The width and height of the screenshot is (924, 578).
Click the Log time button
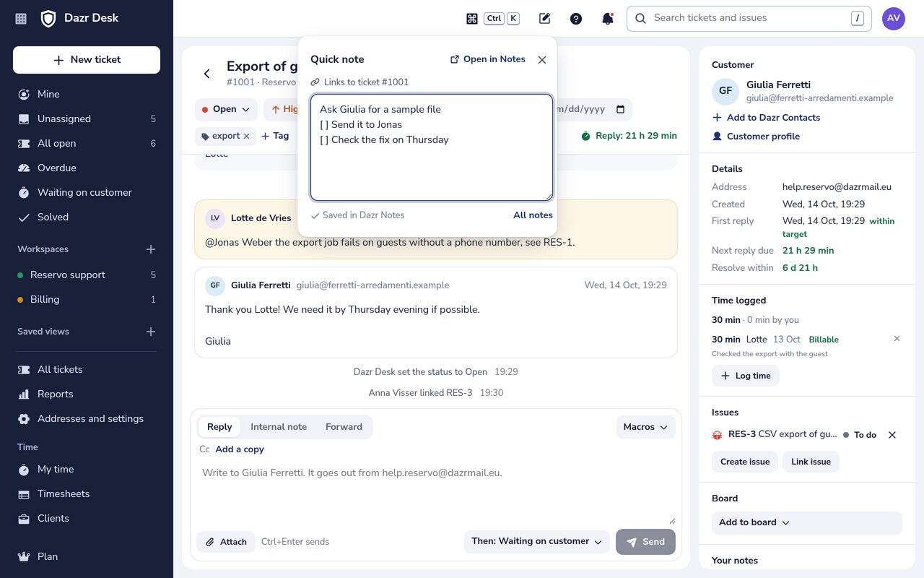coord(746,376)
